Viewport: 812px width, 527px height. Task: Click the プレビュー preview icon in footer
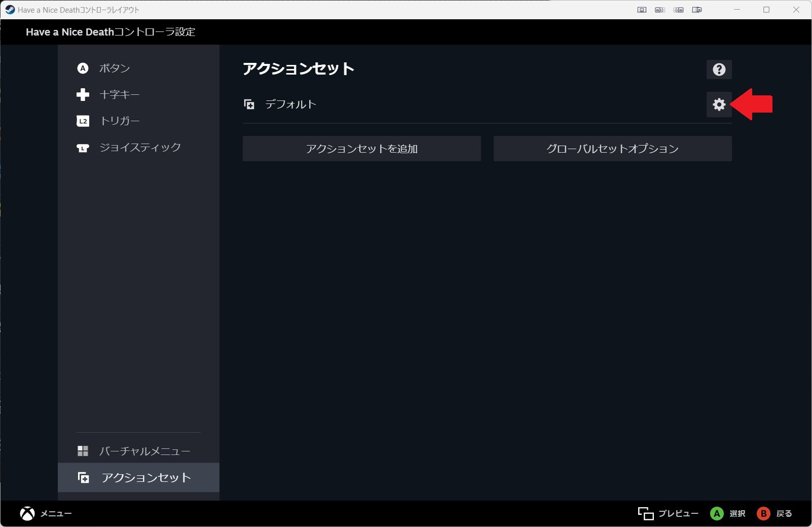click(646, 513)
